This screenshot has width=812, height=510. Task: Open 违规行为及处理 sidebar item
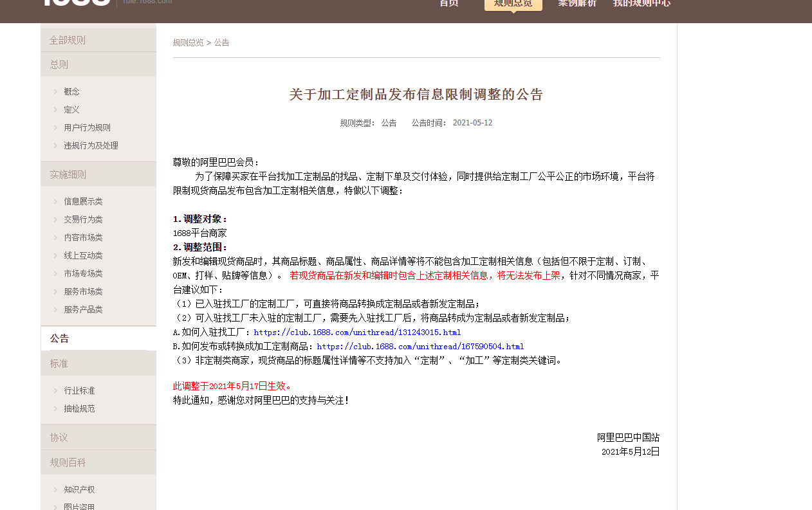coord(91,145)
